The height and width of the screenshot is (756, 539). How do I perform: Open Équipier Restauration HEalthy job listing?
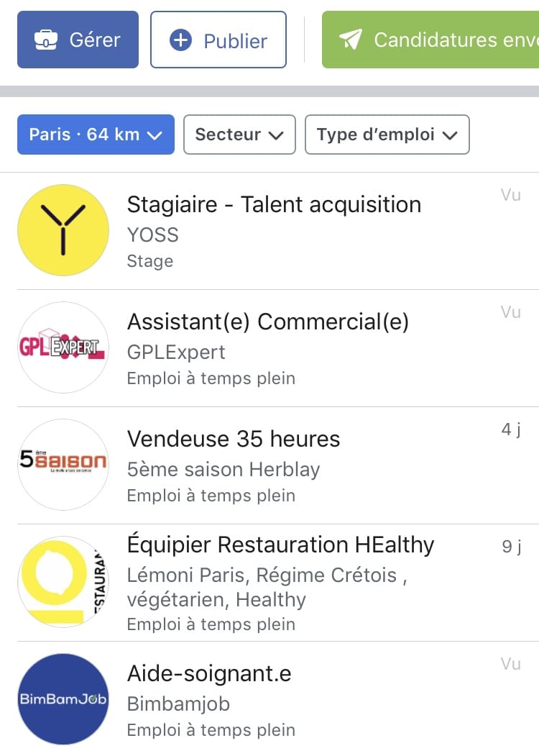278,583
